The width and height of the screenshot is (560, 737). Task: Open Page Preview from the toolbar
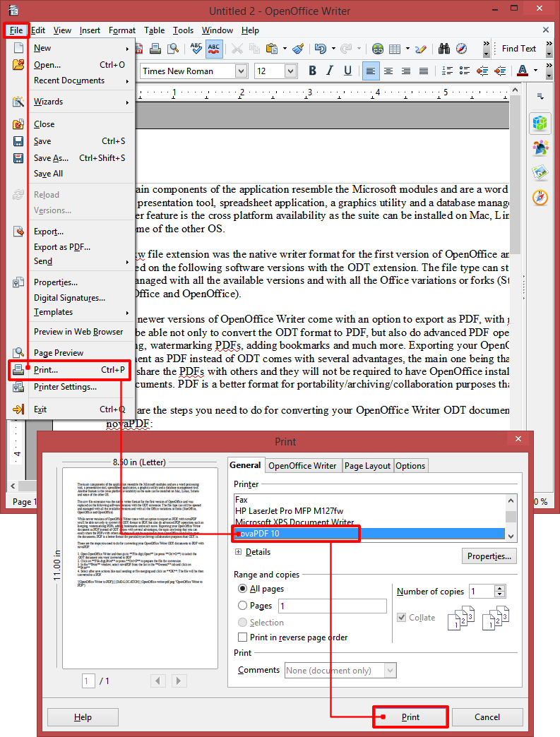(174, 49)
